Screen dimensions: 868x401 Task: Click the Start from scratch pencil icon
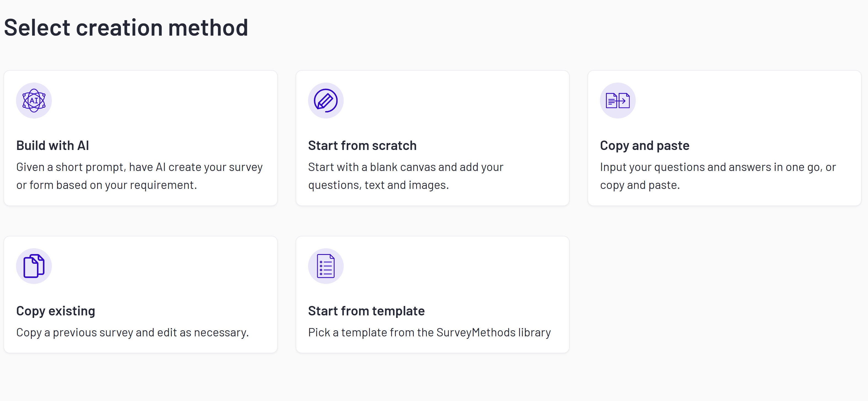pyautogui.click(x=325, y=100)
